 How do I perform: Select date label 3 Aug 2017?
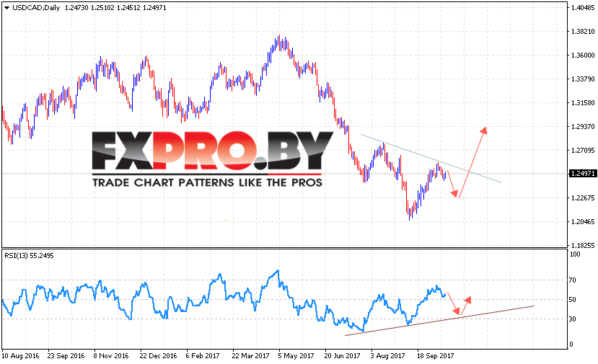point(387,355)
